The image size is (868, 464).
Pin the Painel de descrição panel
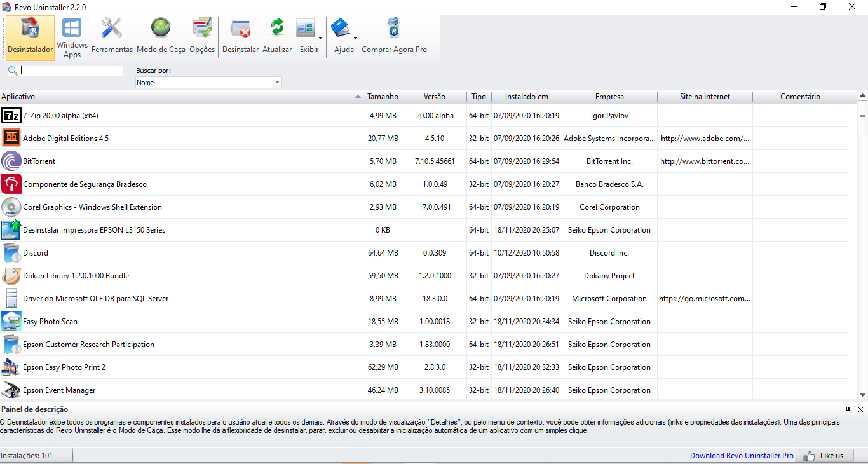point(848,409)
